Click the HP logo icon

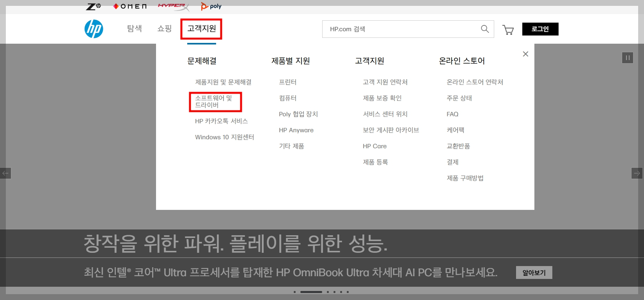coord(94,29)
